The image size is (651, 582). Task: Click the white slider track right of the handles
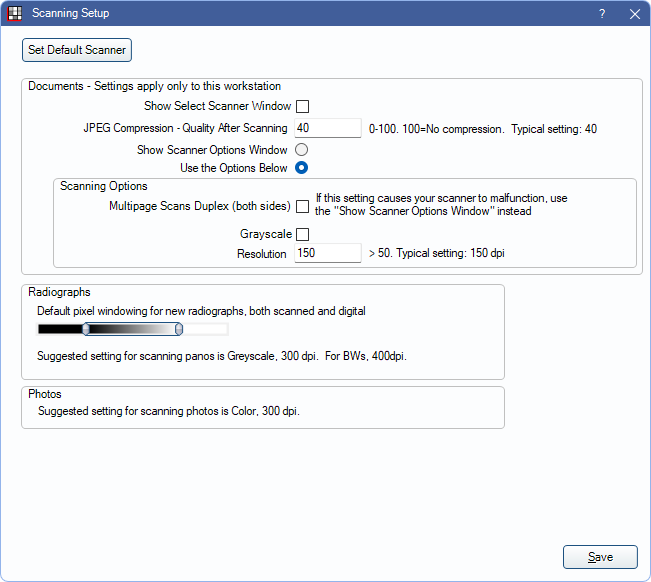[x=205, y=329]
